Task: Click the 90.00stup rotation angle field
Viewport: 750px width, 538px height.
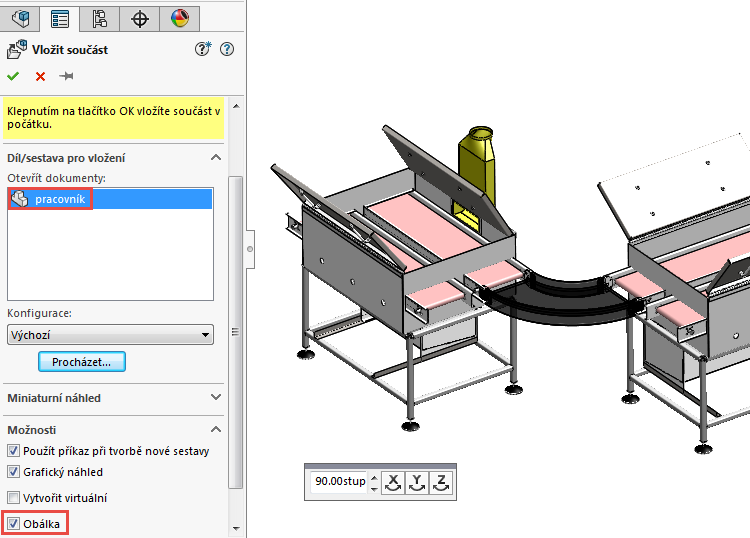Action: [339, 482]
